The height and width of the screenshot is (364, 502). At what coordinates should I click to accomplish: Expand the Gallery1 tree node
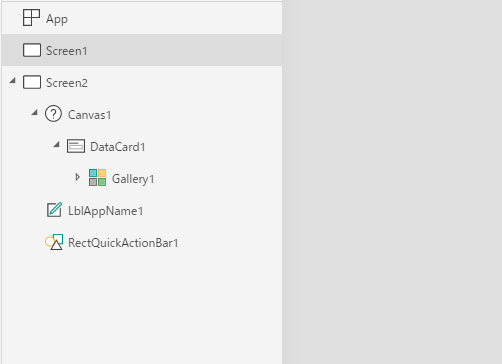pos(77,177)
